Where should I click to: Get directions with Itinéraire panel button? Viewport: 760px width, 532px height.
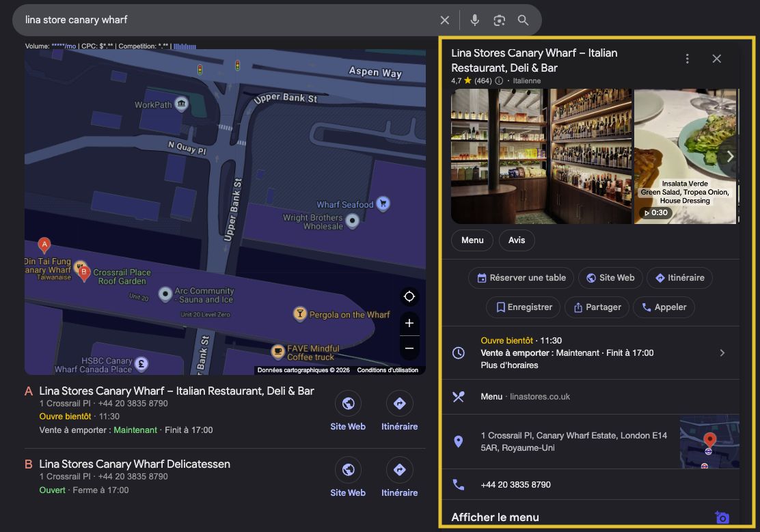click(679, 278)
